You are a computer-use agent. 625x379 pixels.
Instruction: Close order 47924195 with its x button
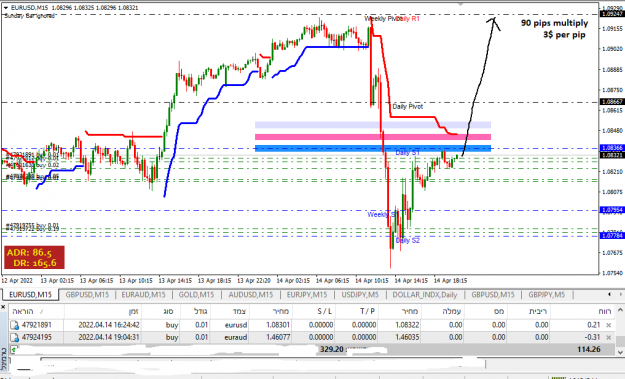pyautogui.click(x=608, y=338)
